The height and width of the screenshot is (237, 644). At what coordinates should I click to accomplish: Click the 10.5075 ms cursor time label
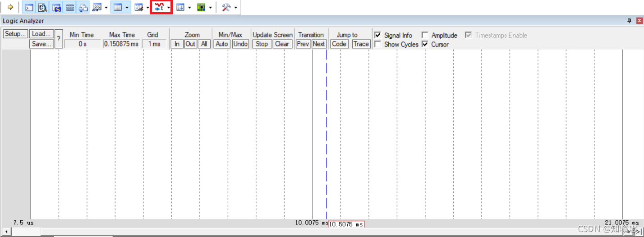tap(346, 224)
